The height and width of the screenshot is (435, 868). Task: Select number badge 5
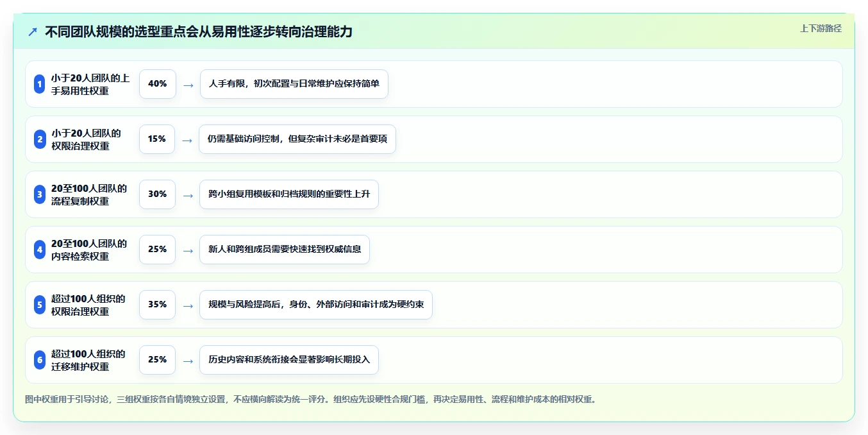point(40,305)
